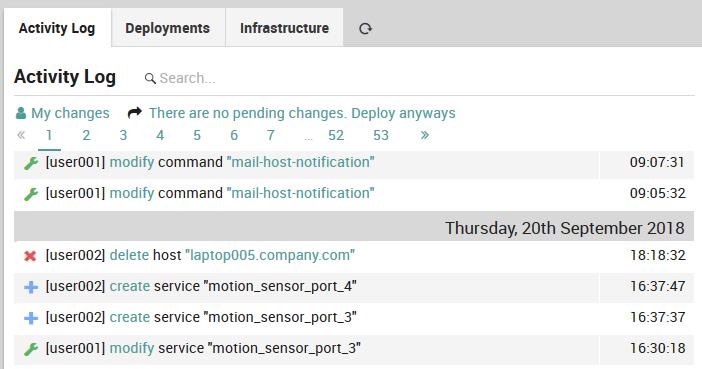Go to previous page with double-left chevron

21,135
